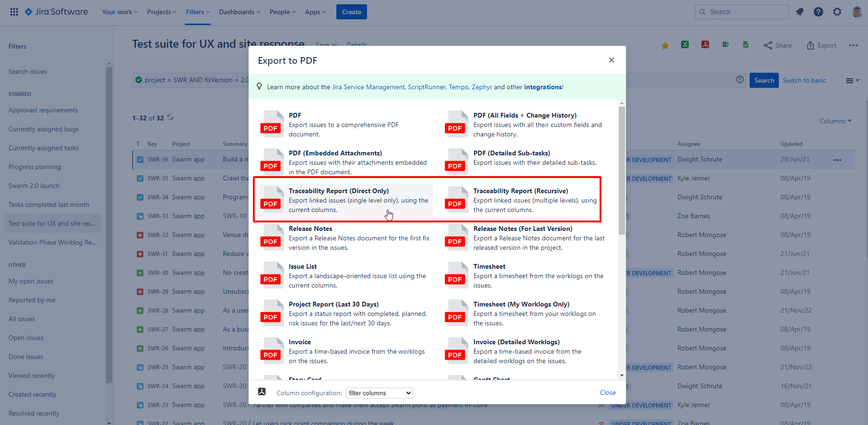This screenshot has width=868, height=425.
Task: Open the Column configuration select box
Action: (x=379, y=393)
